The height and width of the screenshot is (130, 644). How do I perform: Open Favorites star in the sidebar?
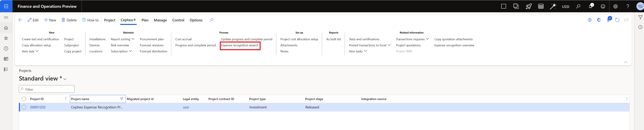[x=6, y=38]
